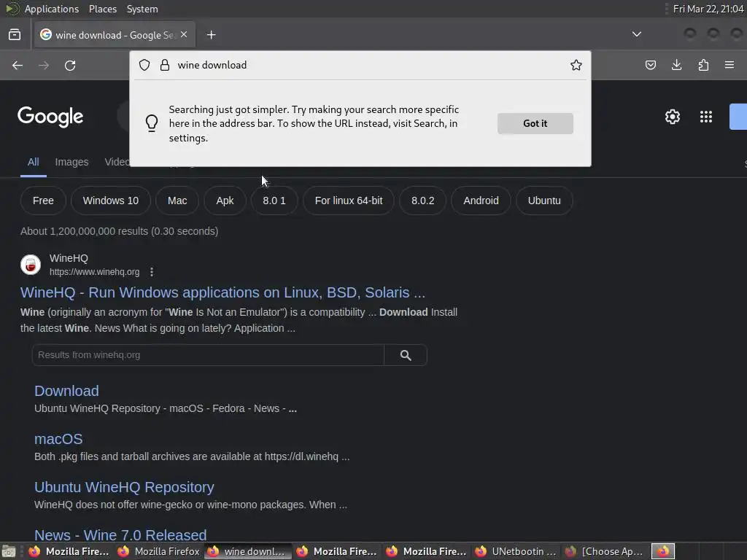Screen dimensions: 747x560
Task: Click the WineHQ site name text
Action: coord(69,258)
